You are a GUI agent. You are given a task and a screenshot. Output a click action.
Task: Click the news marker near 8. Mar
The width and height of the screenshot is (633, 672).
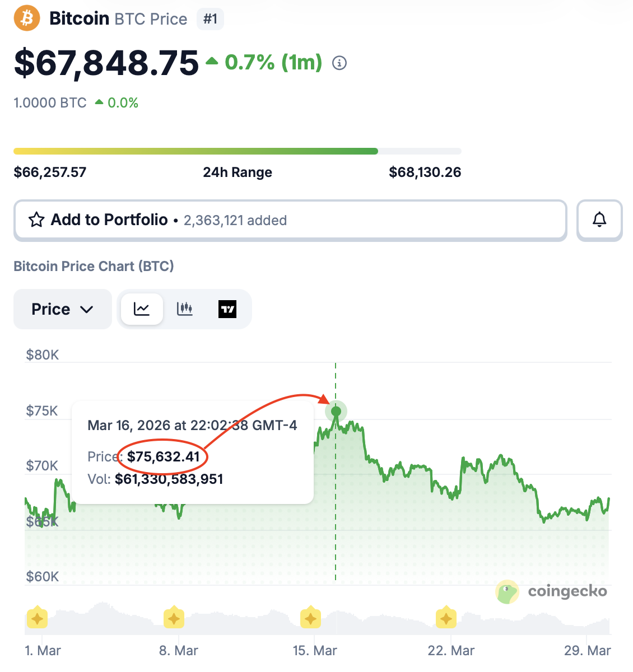[174, 618]
